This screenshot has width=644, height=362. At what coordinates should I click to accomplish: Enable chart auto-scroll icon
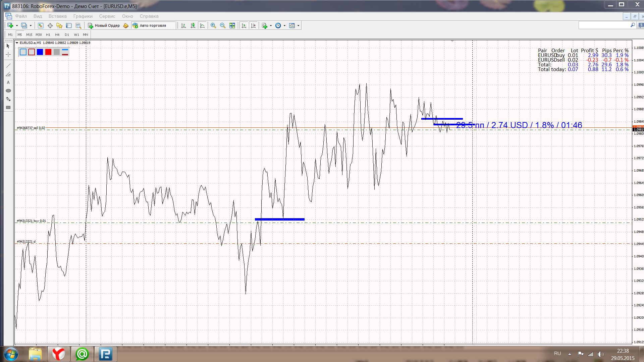pyautogui.click(x=244, y=25)
